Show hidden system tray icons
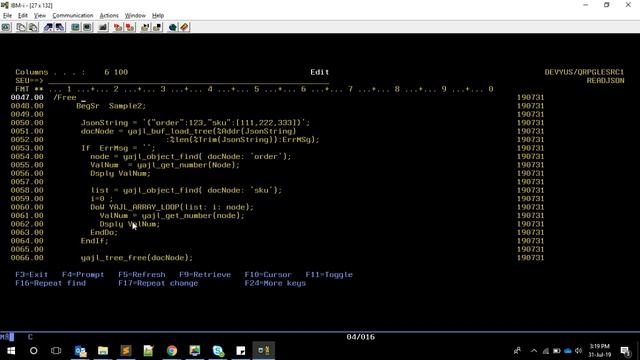The image size is (640, 360). pyautogui.click(x=534, y=351)
